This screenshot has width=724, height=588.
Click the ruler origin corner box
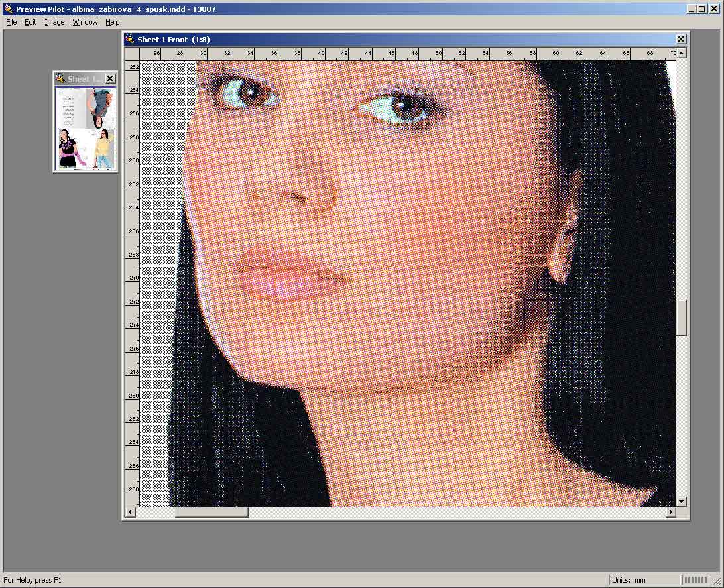click(132, 54)
